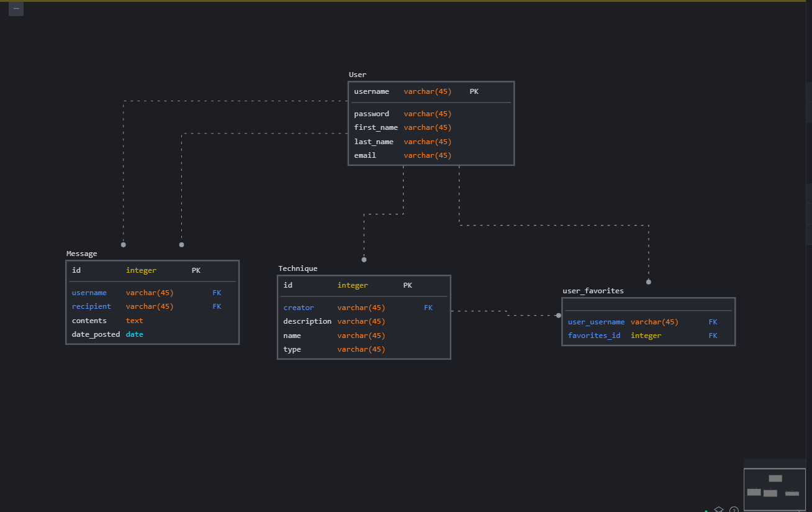Select the password column in User table
Viewport: 812px width, 512px height.
[372, 114]
